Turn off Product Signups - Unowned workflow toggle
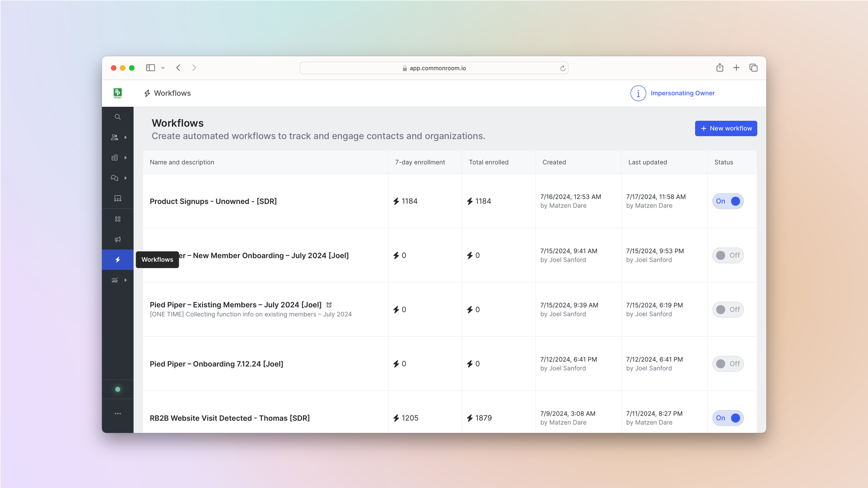 (728, 201)
